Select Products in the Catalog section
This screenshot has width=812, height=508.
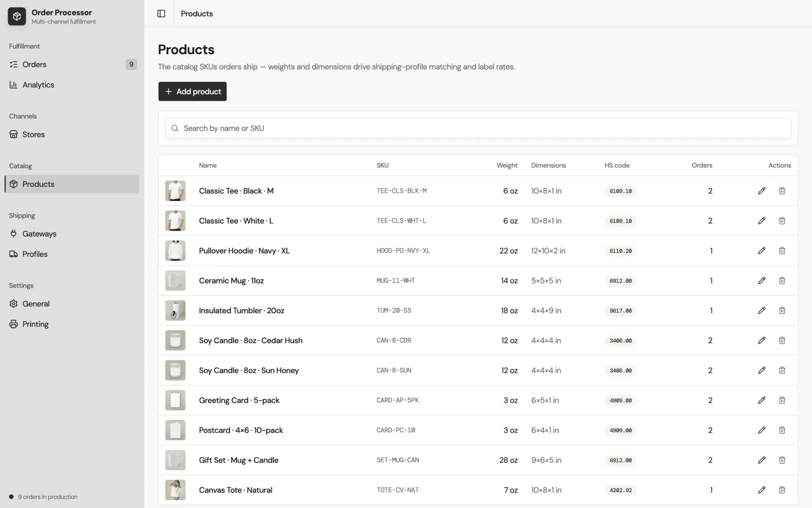[72, 184]
